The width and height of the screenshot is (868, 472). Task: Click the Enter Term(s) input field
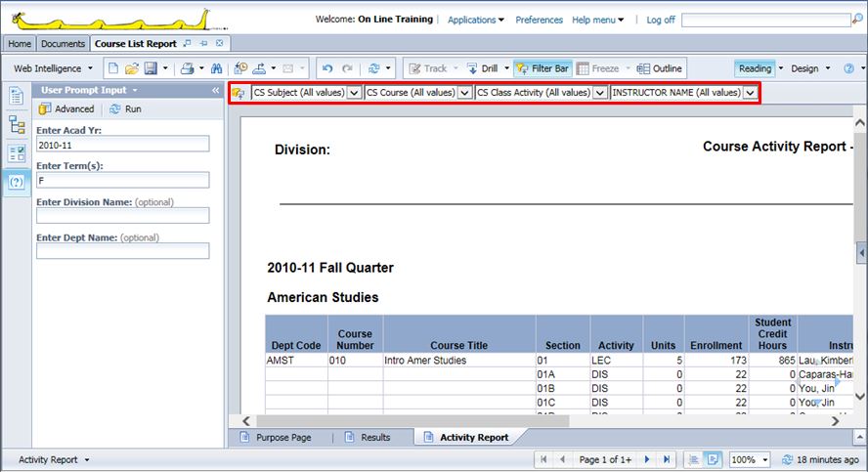coord(123,180)
